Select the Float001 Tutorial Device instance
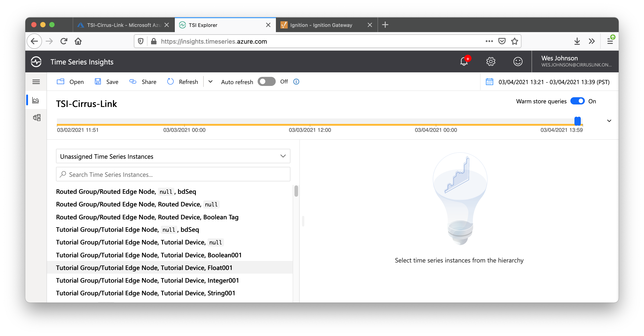This screenshot has height=336, width=644. click(144, 268)
